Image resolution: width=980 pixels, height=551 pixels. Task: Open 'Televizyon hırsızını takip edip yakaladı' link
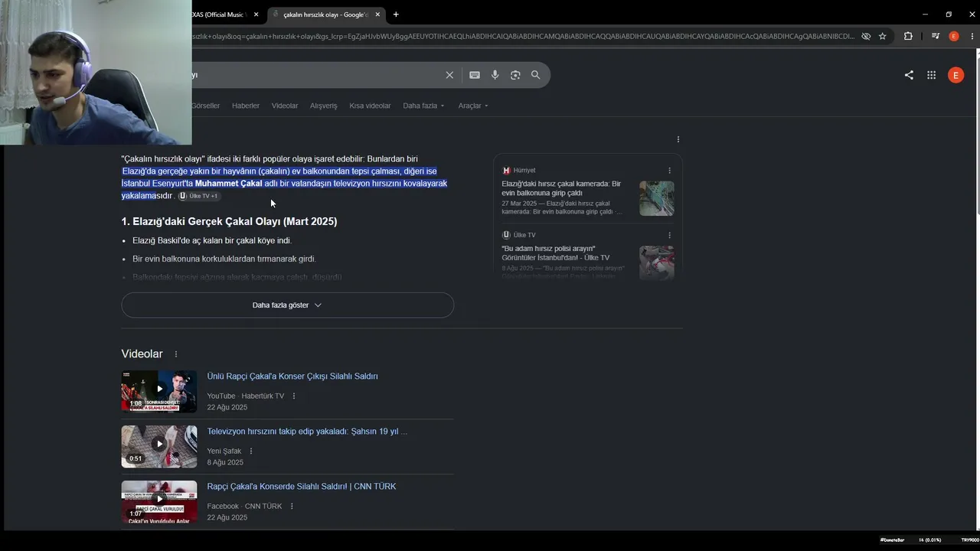[x=307, y=432]
